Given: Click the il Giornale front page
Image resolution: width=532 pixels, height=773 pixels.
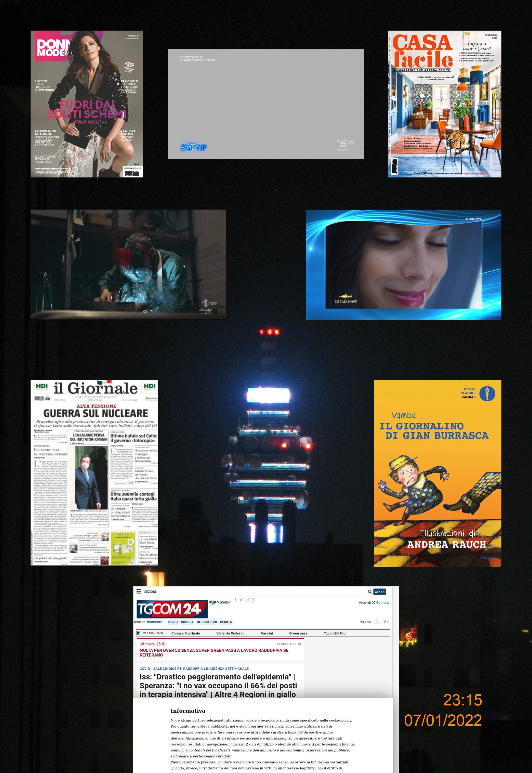Looking at the screenshot, I should pos(94,472).
